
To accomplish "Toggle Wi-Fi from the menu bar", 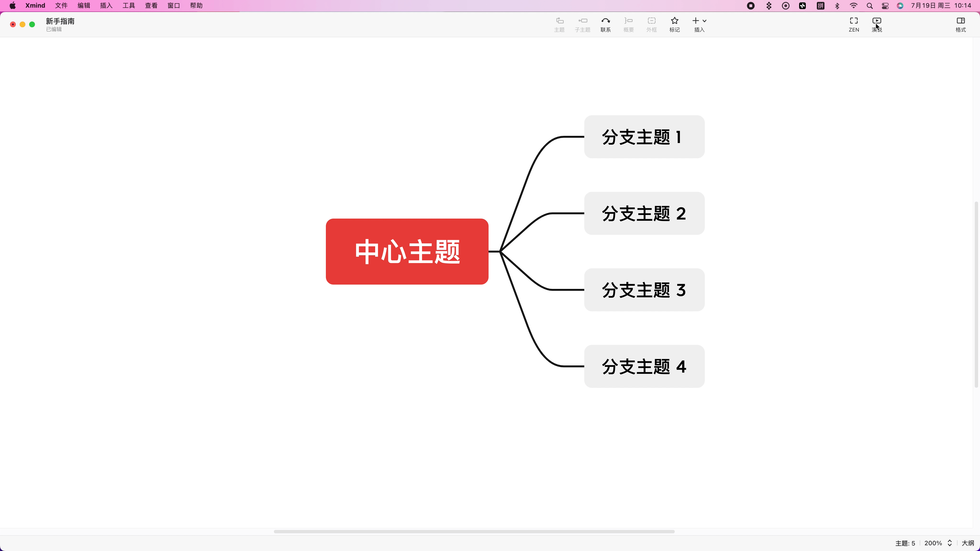I will [853, 5].
